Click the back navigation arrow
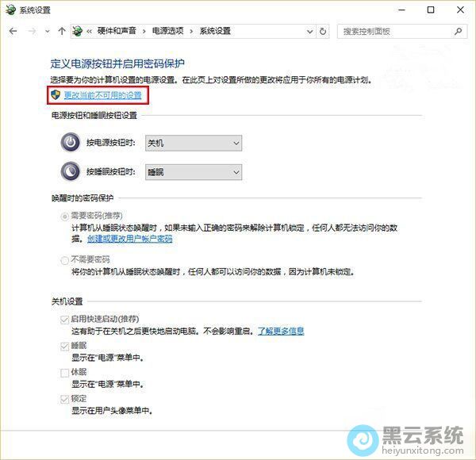 (13, 31)
